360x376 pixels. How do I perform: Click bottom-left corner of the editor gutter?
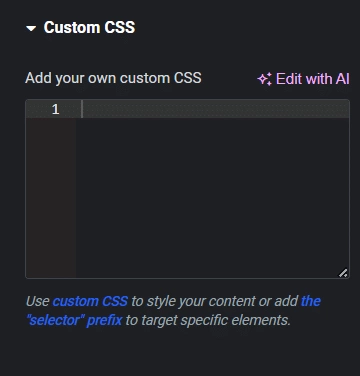(30, 274)
